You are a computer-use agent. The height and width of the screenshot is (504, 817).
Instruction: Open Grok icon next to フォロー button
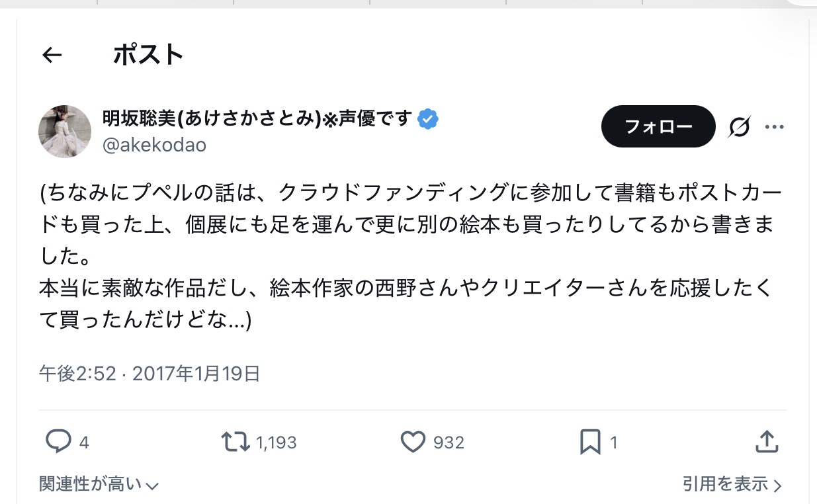point(739,126)
